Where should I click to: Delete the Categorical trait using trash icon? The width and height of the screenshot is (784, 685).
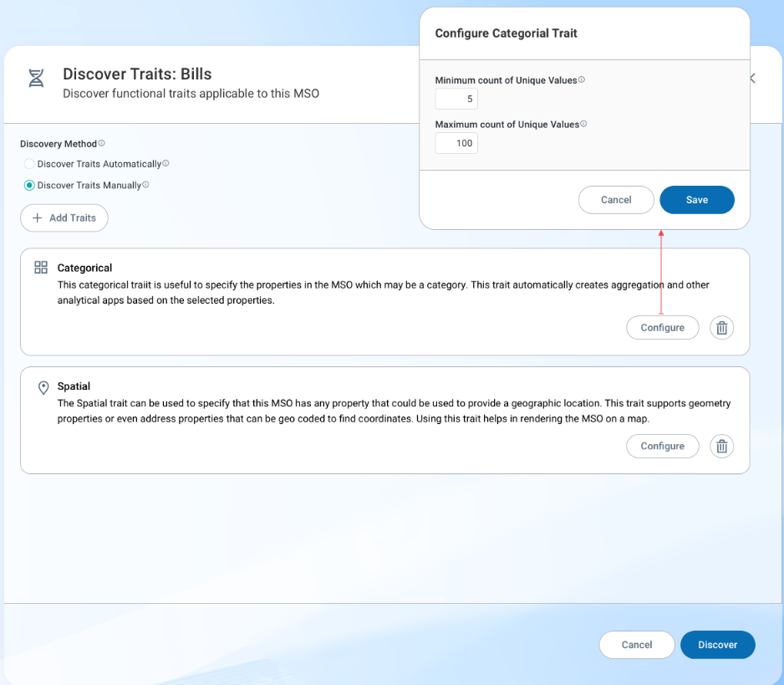click(721, 328)
